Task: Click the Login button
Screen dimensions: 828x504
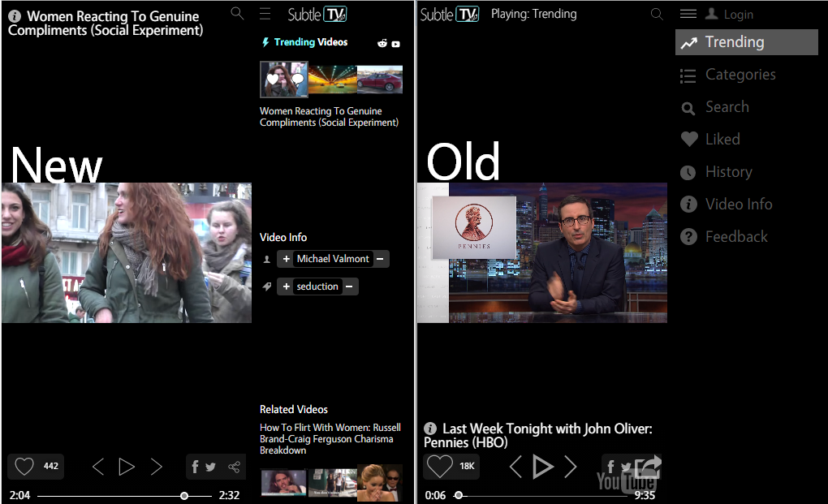Action: tap(729, 15)
